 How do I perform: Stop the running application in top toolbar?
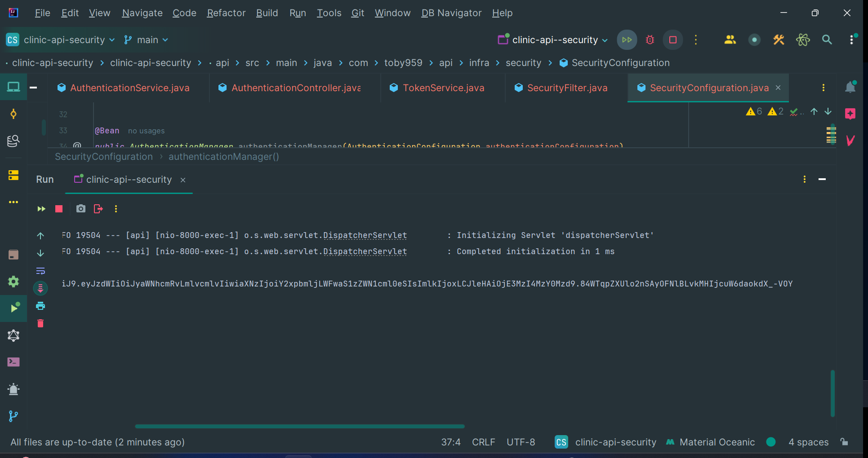673,40
